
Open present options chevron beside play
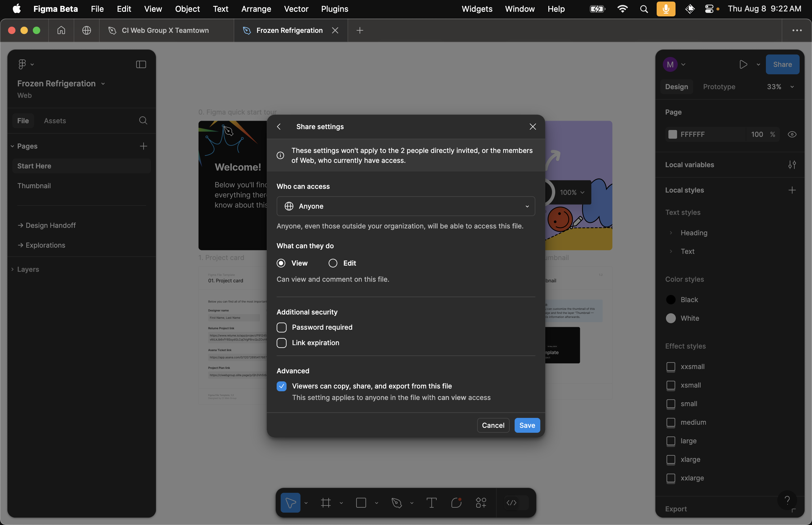tap(758, 64)
